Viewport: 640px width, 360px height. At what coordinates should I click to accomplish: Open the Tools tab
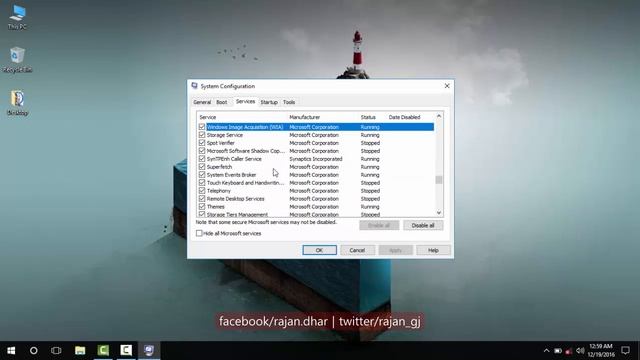289,102
